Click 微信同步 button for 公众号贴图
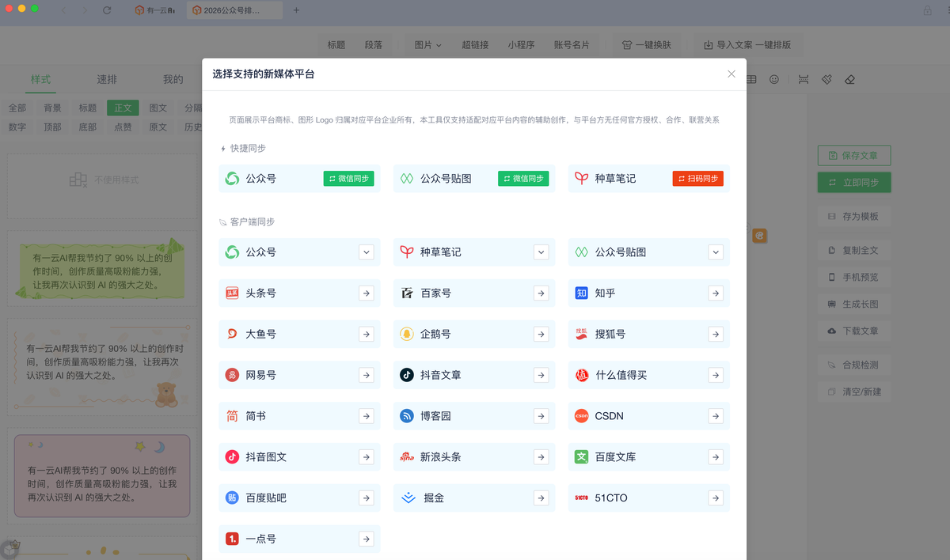 [x=523, y=179]
